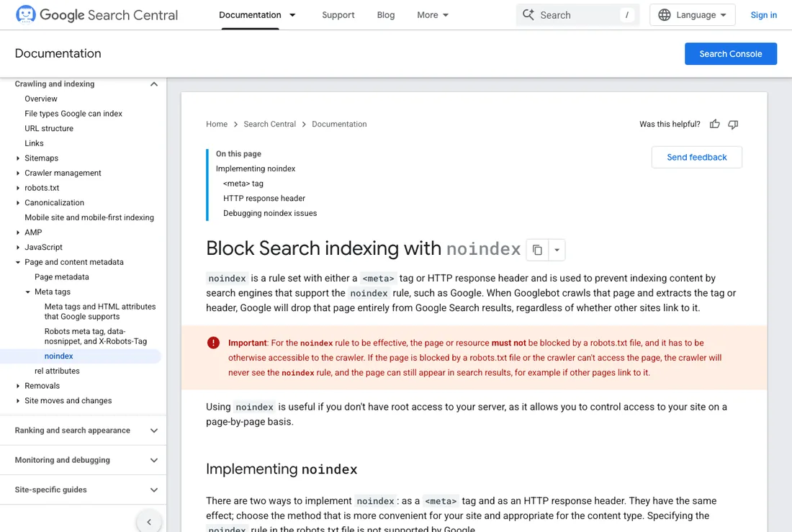Screen dimensions: 792x532
Task: Collapse the Crawling and indexing section
Action: tap(154, 84)
